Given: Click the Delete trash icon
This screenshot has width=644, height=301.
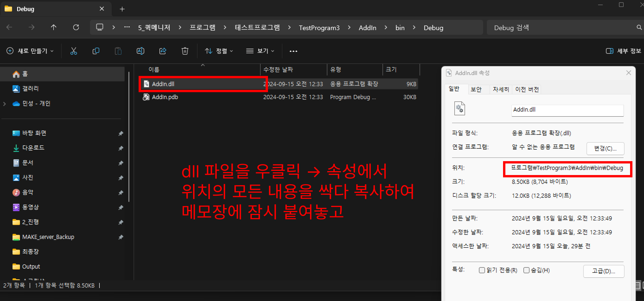Looking at the screenshot, I should click(x=185, y=51).
